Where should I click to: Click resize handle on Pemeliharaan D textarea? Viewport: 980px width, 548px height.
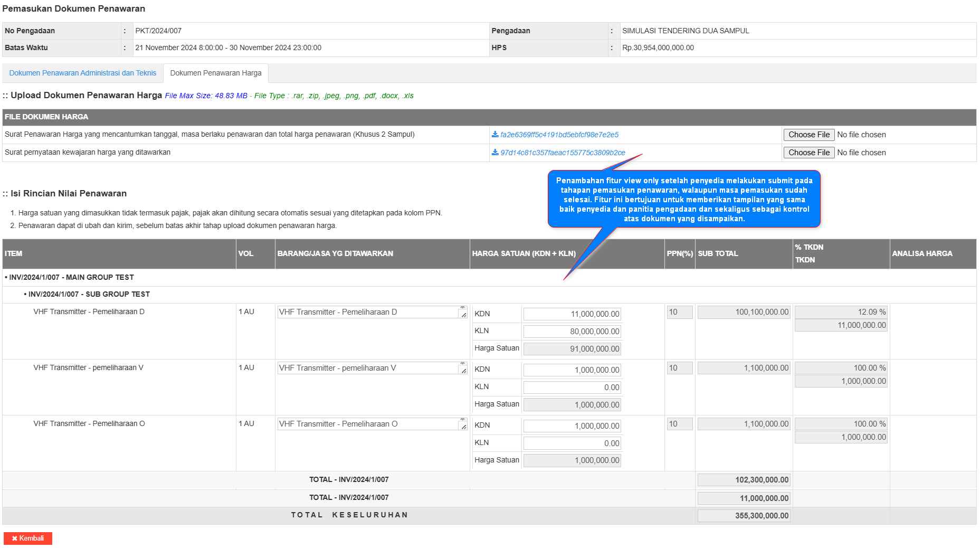coord(463,315)
